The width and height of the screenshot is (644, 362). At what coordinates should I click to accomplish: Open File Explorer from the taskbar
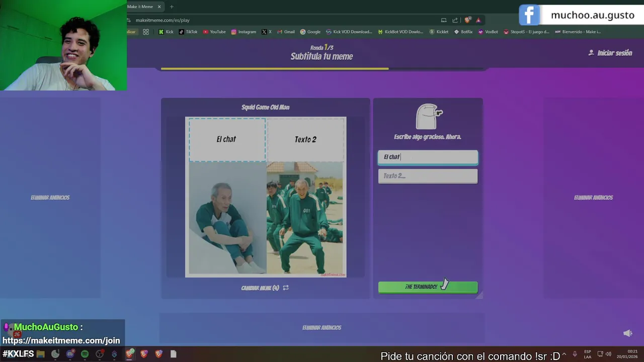pyautogui.click(x=41, y=354)
